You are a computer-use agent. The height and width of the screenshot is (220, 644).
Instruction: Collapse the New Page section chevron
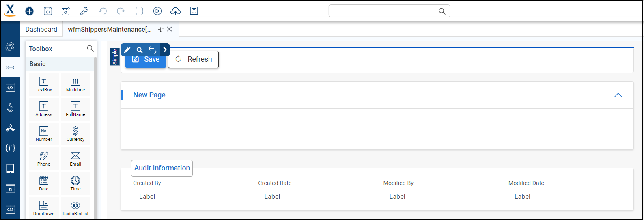(618, 95)
